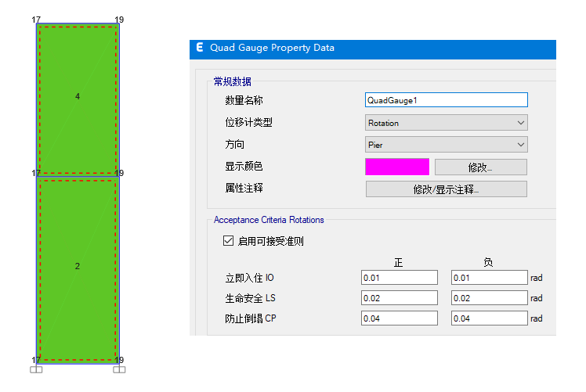Click the QuadGauge1 name input field
Image resolution: width=586 pixels, height=392 pixels.
click(447, 100)
